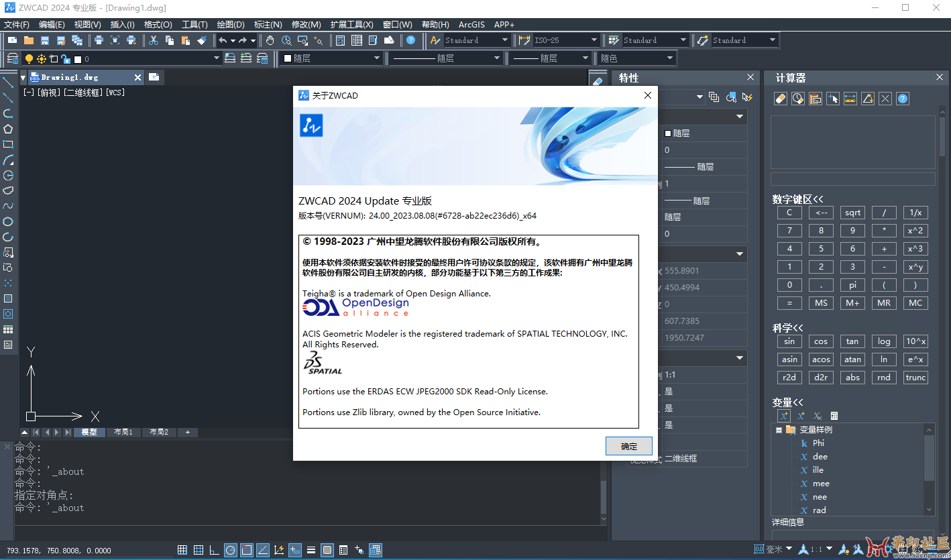Click the Open file folder icon
This screenshot has height=560, width=951.
(28, 40)
